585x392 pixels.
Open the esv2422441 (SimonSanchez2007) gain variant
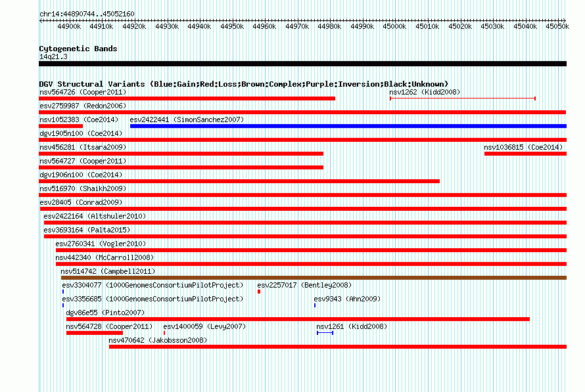click(187, 120)
